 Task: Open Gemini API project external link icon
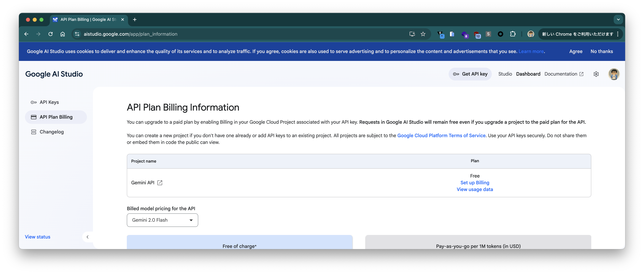click(x=160, y=183)
